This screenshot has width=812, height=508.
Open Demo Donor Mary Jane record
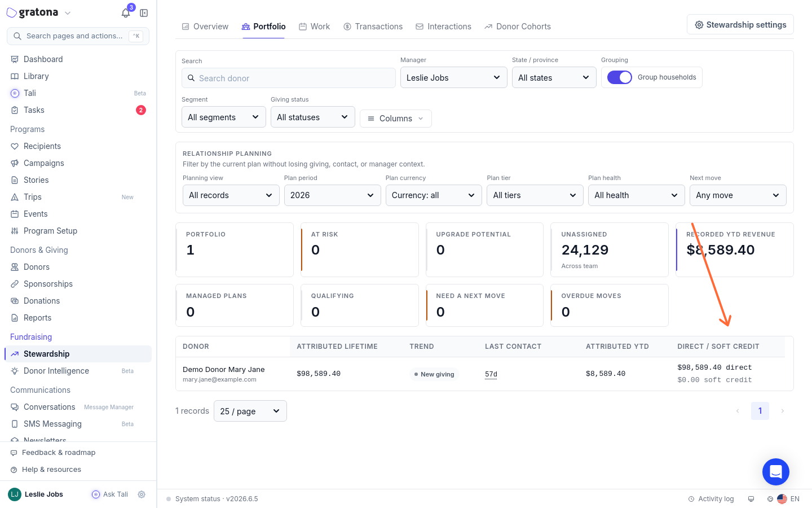coord(224,369)
